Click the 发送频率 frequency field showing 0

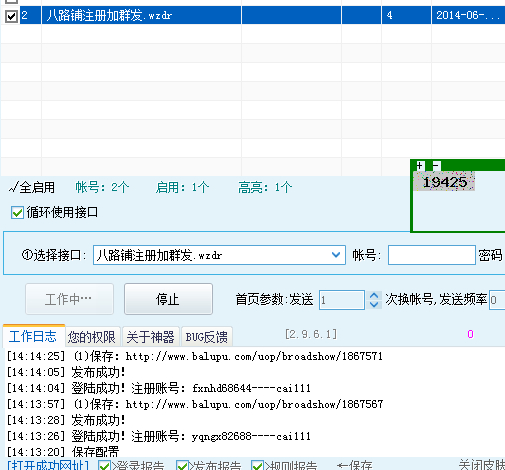click(497, 300)
